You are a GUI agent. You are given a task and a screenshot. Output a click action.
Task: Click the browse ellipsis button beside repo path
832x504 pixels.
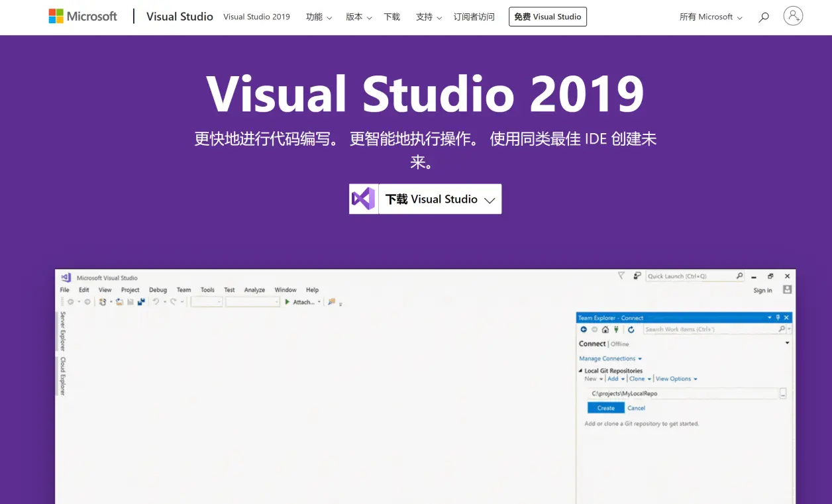point(783,393)
